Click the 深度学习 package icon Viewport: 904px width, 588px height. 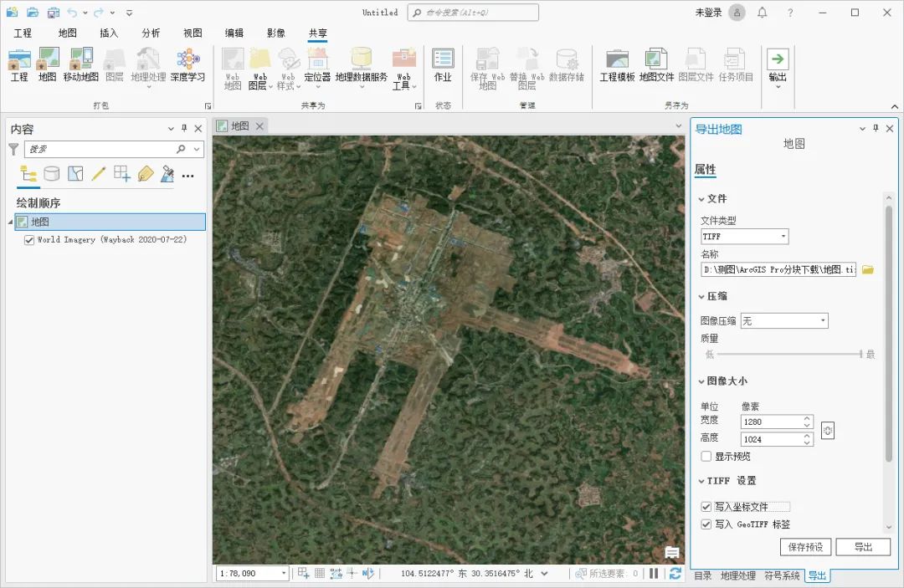coord(187,63)
